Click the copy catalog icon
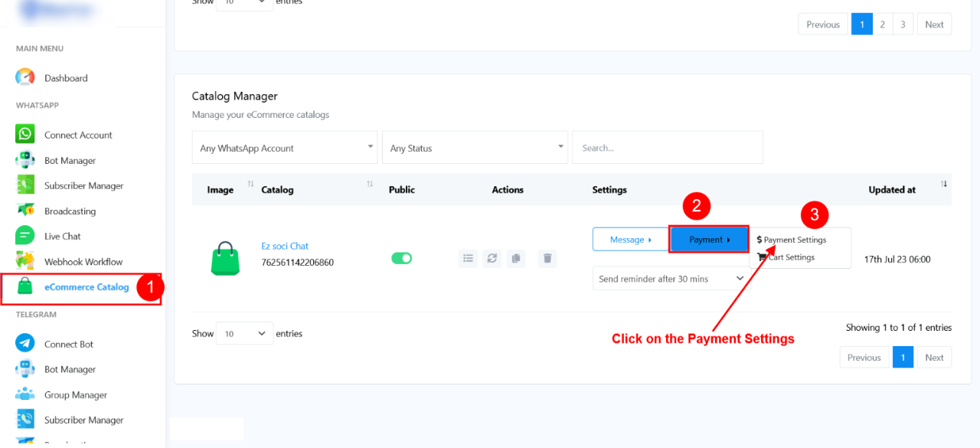 (x=516, y=259)
